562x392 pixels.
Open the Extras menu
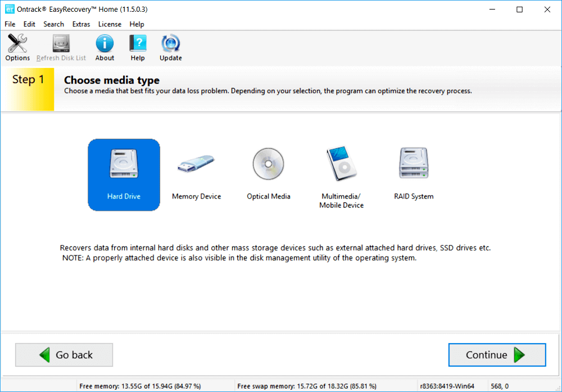(x=81, y=24)
